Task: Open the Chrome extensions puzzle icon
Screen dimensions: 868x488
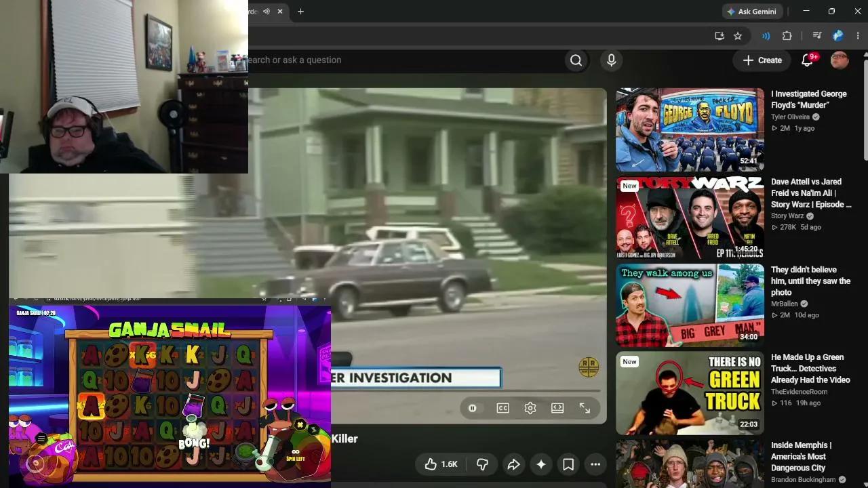Action: [787, 36]
